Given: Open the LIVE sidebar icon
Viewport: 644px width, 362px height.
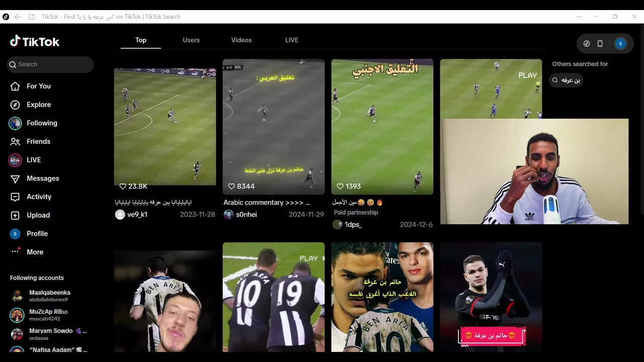Looking at the screenshot, I should click(15, 160).
